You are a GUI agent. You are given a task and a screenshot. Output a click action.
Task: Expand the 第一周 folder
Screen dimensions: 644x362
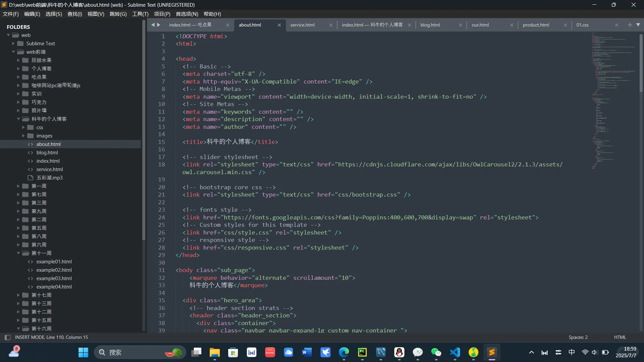[x=18, y=186]
